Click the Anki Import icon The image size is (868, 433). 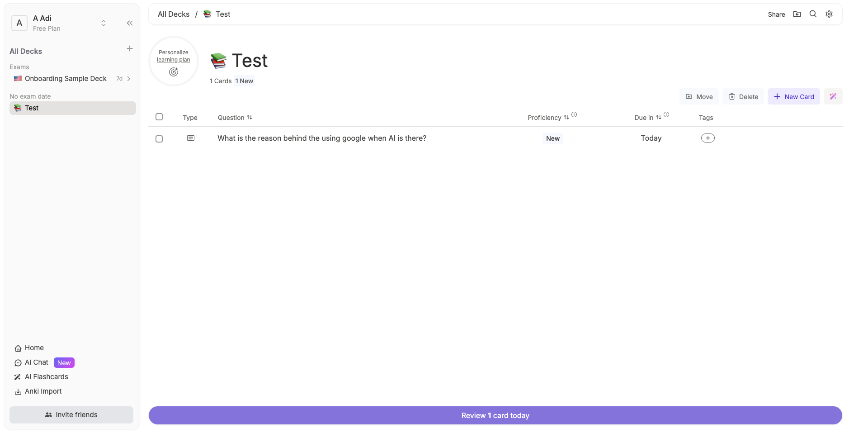click(x=18, y=392)
